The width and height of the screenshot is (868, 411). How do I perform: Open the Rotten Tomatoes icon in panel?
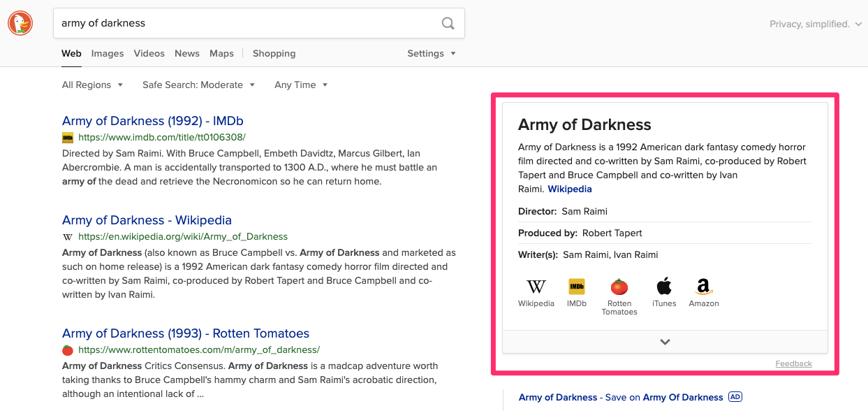point(619,287)
